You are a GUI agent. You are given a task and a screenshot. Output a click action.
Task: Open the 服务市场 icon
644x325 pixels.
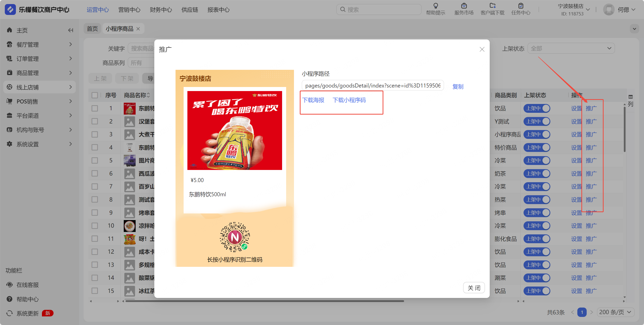[x=464, y=6]
